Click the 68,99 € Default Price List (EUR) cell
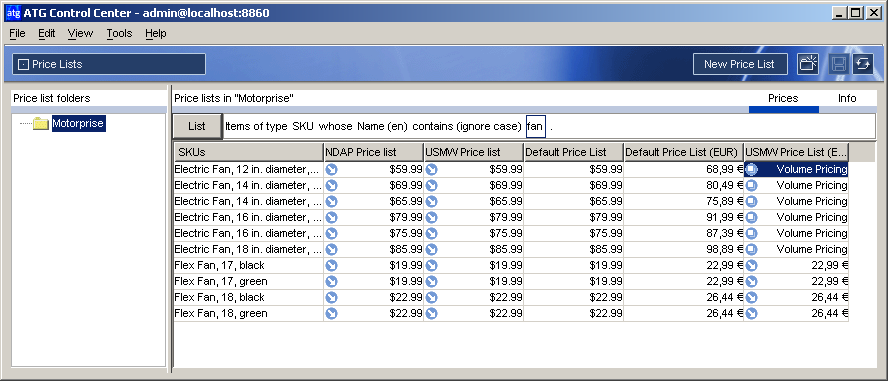 tap(684, 169)
